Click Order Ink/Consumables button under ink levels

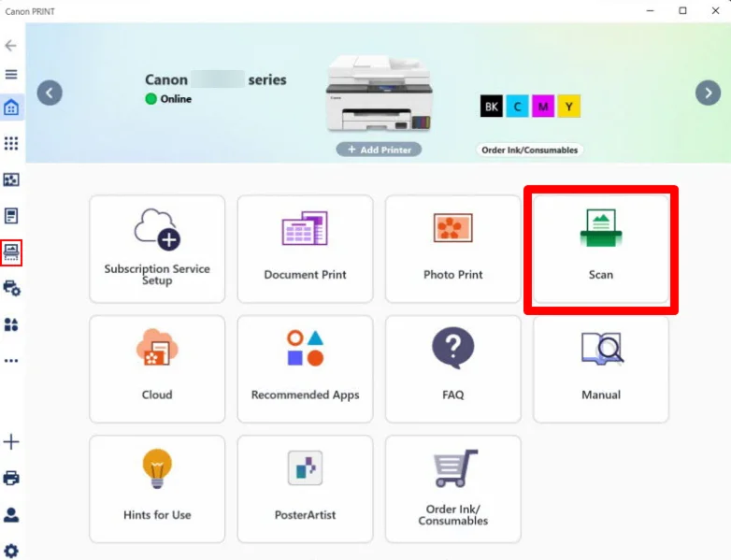point(529,150)
